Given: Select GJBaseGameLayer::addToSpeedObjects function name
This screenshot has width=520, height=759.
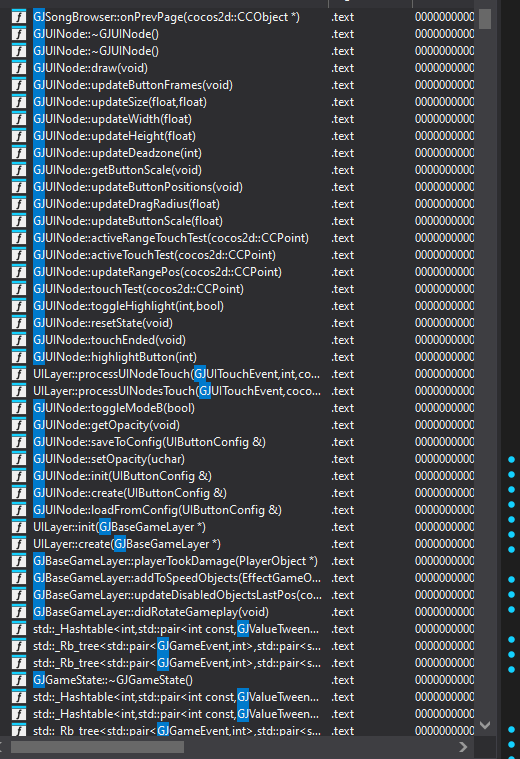Looking at the screenshot, I should click(x=177, y=578).
